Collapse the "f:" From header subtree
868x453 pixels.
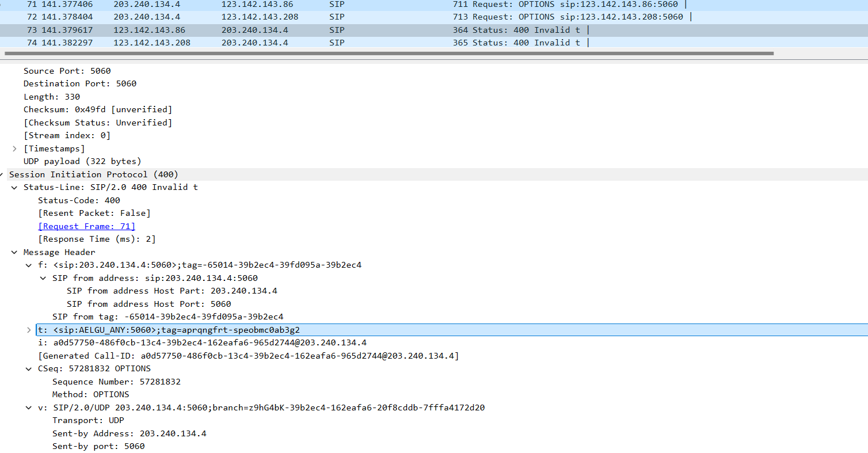(x=28, y=265)
